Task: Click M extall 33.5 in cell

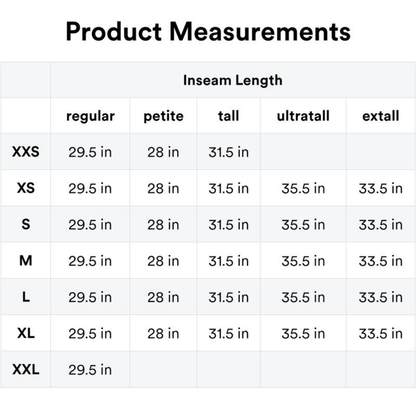Action: (x=381, y=261)
